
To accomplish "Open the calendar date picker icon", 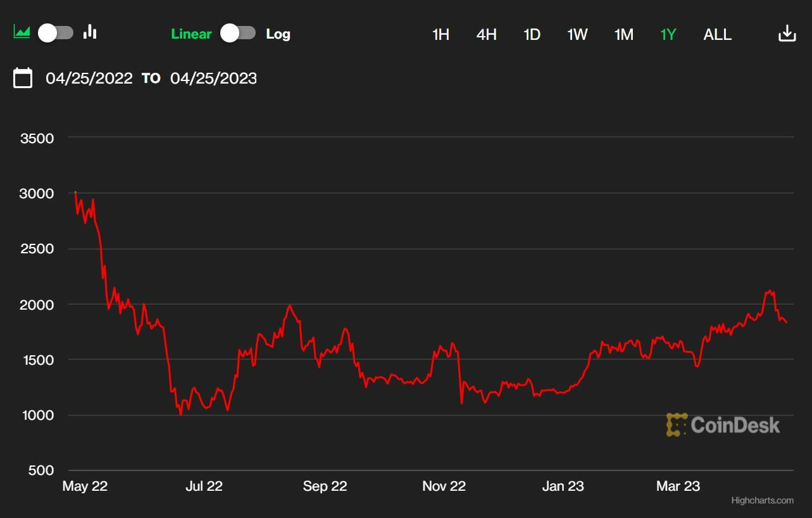I will 23,78.
